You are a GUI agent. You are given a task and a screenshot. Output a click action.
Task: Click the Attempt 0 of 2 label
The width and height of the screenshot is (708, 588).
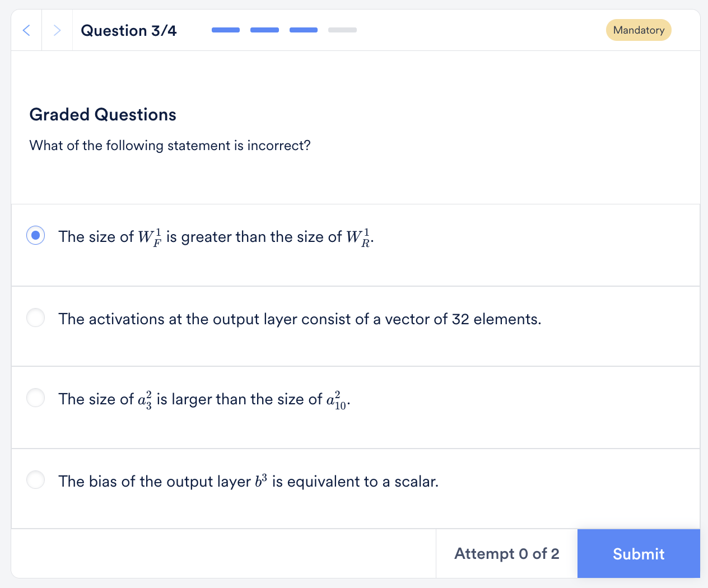point(506,553)
